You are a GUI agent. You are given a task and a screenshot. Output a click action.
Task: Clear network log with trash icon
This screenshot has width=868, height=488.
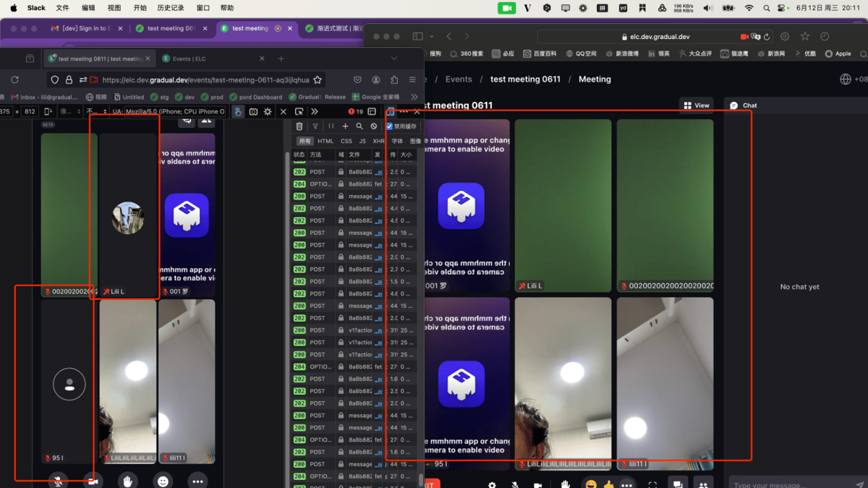coord(299,127)
